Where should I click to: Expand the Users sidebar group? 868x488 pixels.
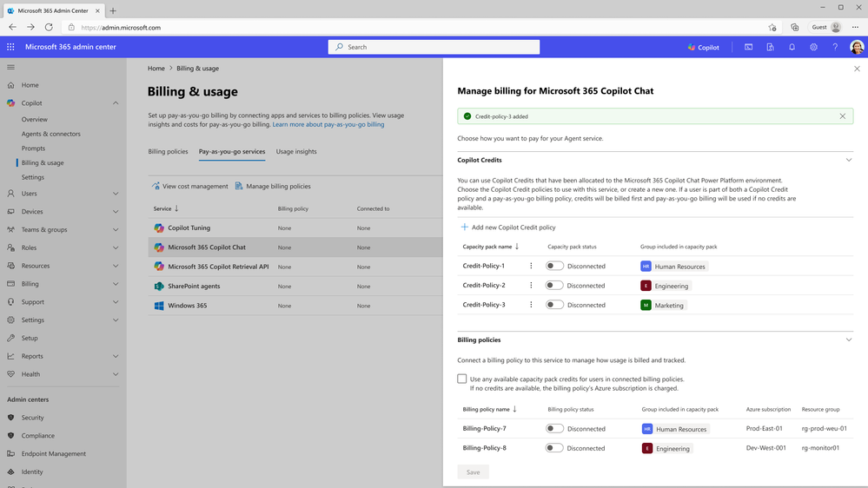point(116,194)
